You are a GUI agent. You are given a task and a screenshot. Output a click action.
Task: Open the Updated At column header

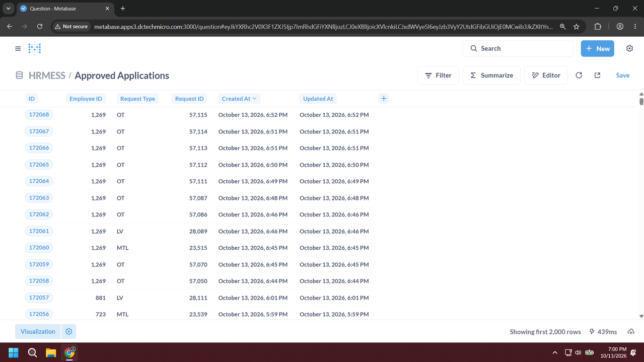click(x=318, y=99)
